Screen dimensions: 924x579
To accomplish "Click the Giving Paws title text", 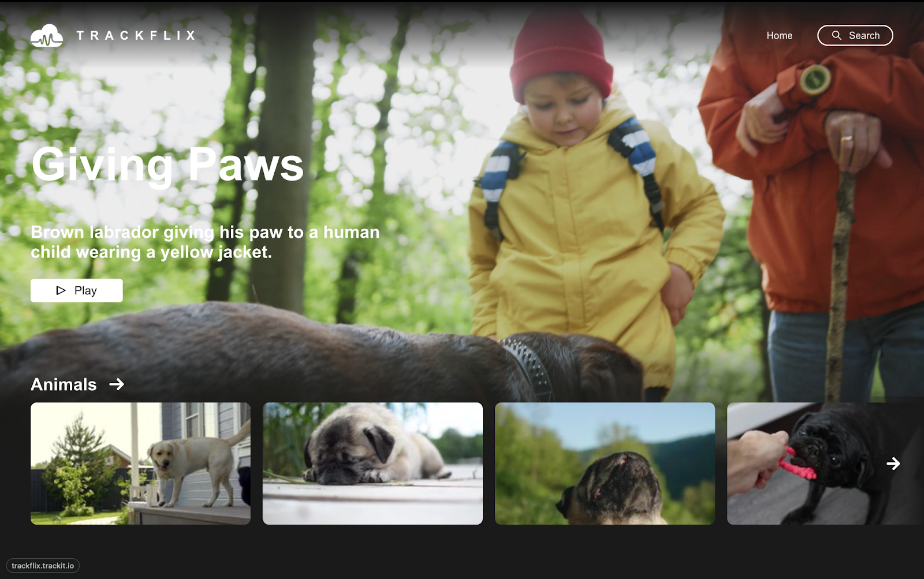I will coord(167,167).
